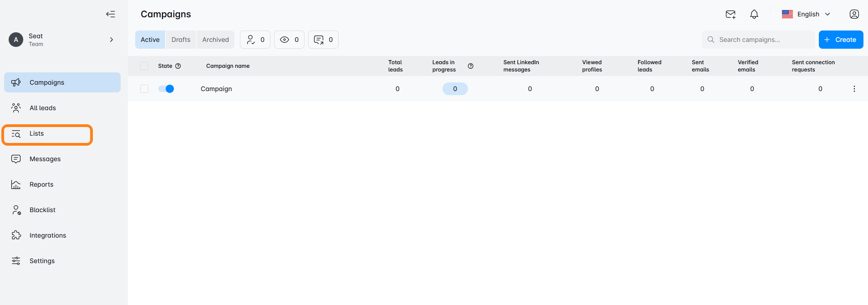
Task: Expand the Seat Team switcher
Action: click(x=111, y=40)
